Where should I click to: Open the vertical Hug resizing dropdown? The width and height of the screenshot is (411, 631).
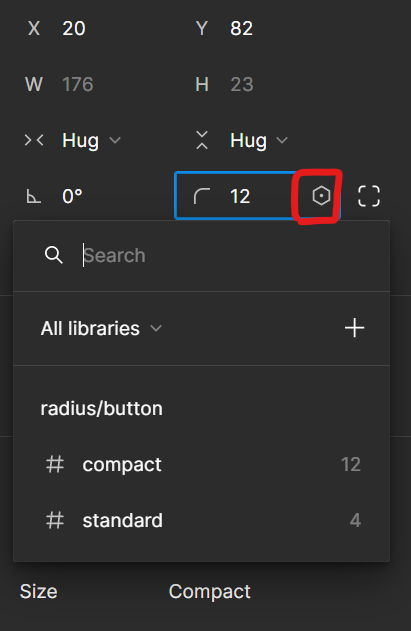tap(259, 140)
